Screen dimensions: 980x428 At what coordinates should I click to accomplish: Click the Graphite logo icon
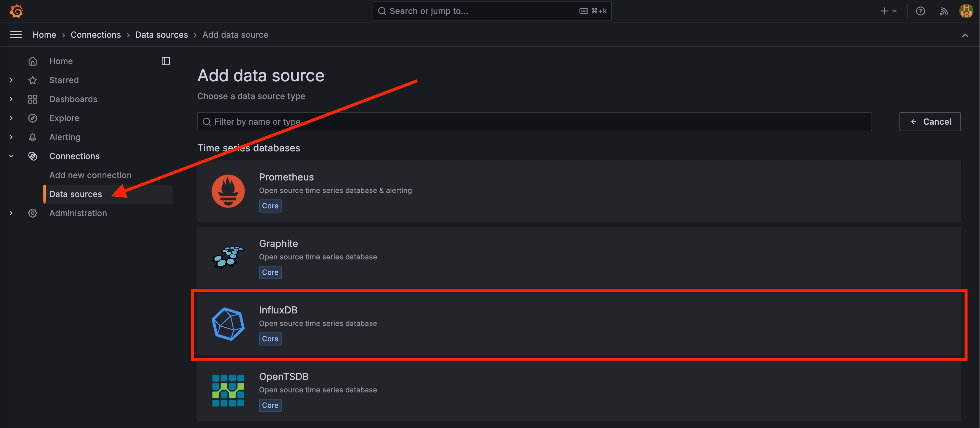coord(228,257)
